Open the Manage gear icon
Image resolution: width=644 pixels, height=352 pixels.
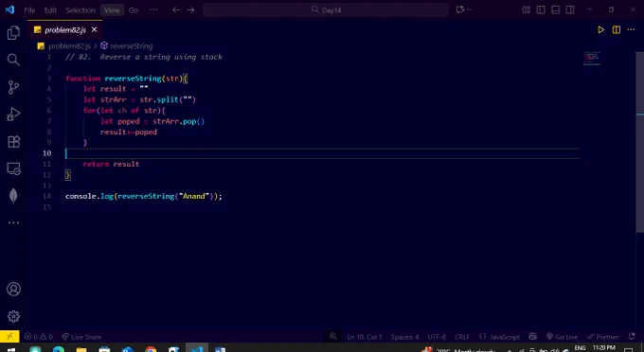(13, 316)
